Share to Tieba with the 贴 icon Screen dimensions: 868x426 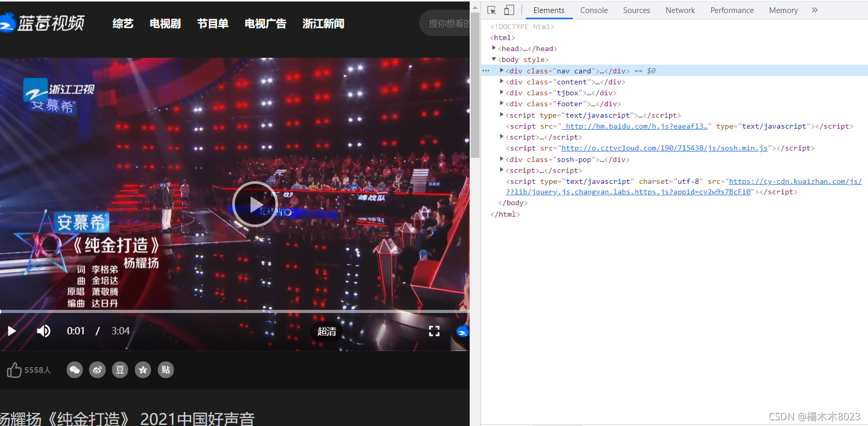coord(166,370)
